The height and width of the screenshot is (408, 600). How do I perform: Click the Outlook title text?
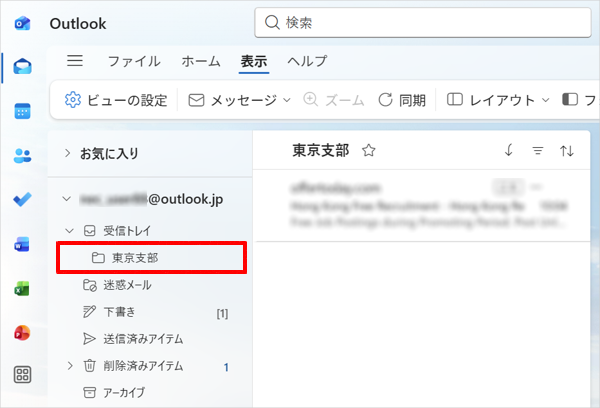(78, 24)
